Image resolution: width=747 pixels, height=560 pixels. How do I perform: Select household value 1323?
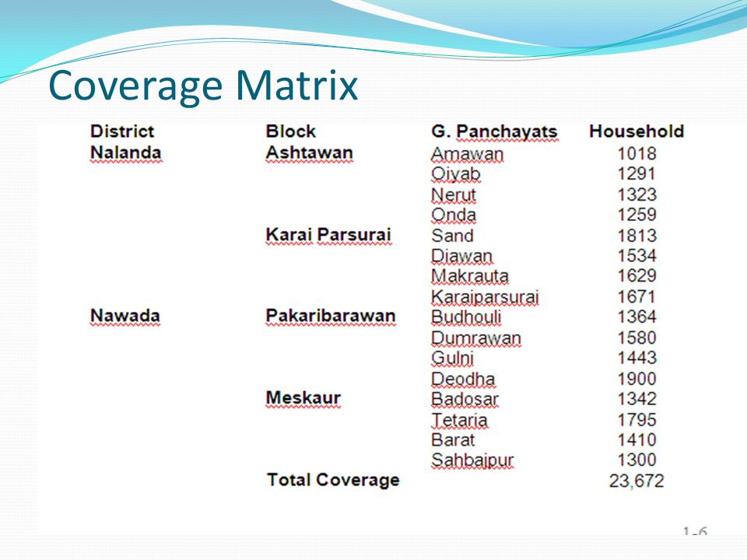click(637, 194)
